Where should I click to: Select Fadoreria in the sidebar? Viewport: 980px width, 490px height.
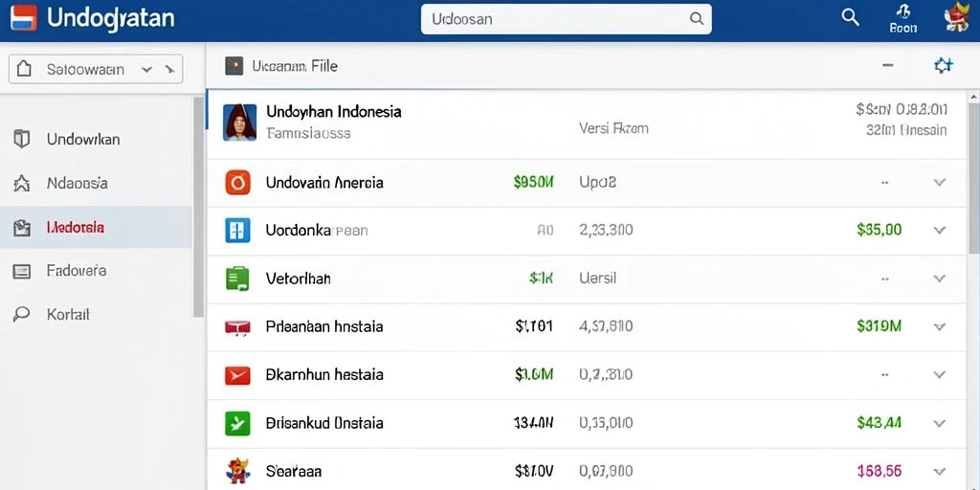[97, 271]
